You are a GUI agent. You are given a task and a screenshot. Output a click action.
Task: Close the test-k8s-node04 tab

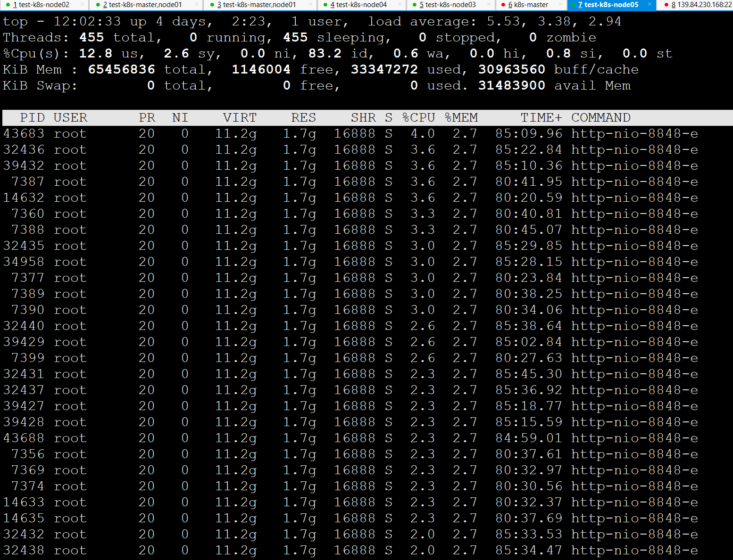click(400, 5)
